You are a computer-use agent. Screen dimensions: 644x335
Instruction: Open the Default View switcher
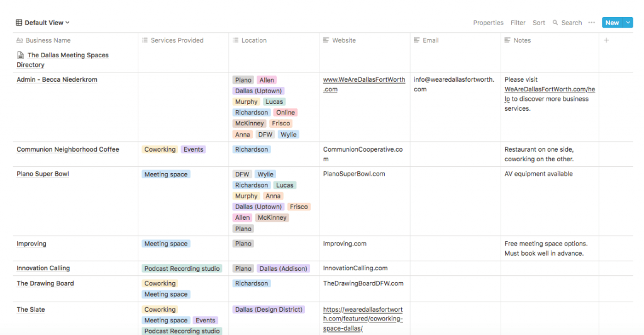tap(43, 23)
